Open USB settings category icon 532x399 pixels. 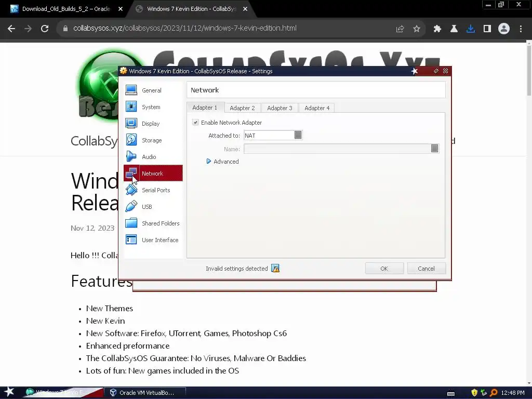tap(131, 207)
